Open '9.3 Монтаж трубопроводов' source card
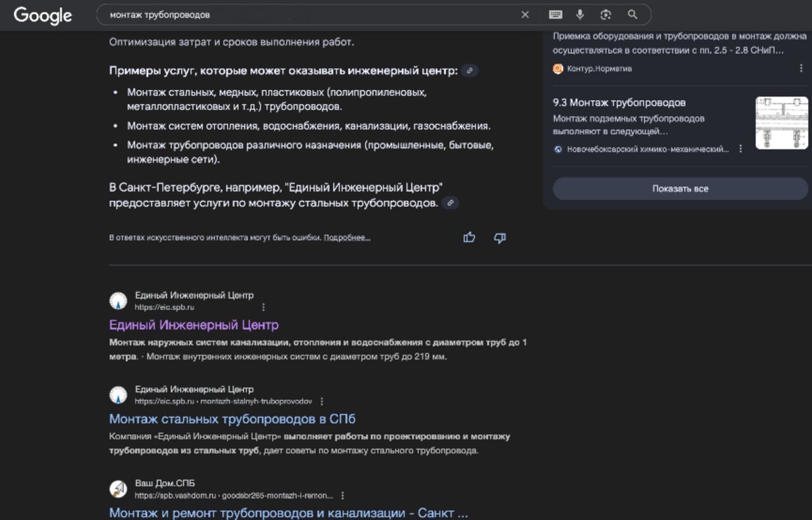The height and width of the screenshot is (520, 812). click(x=619, y=103)
